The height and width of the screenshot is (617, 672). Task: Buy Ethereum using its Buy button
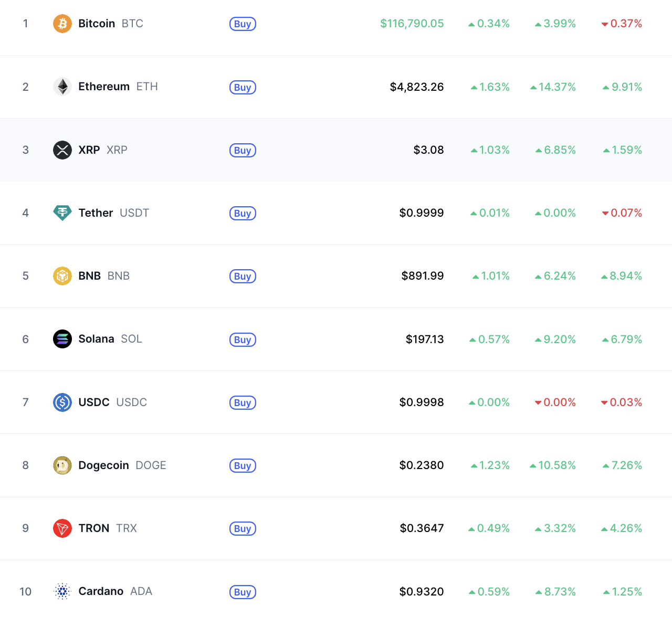[243, 87]
